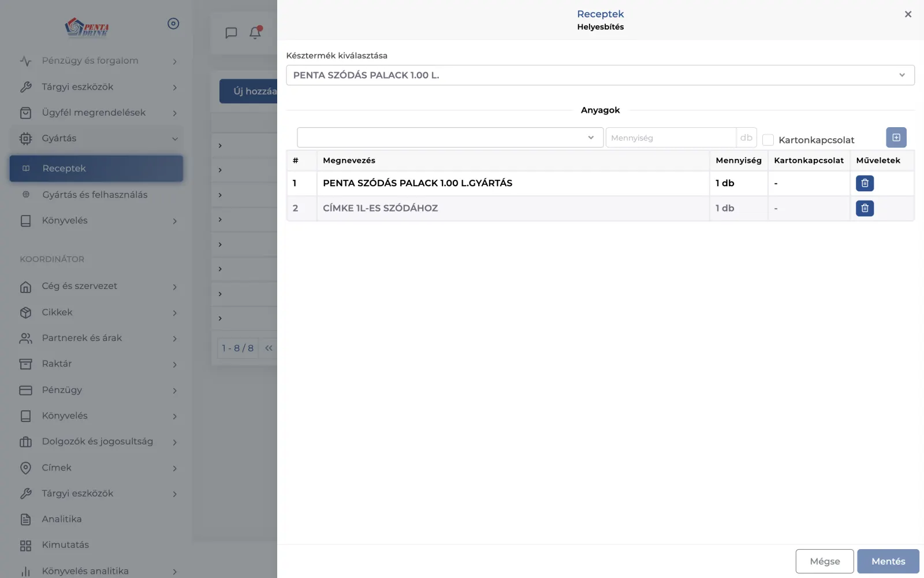Click the Kartonkapcsolat column header
The width and height of the screenshot is (924, 578).
tap(808, 161)
